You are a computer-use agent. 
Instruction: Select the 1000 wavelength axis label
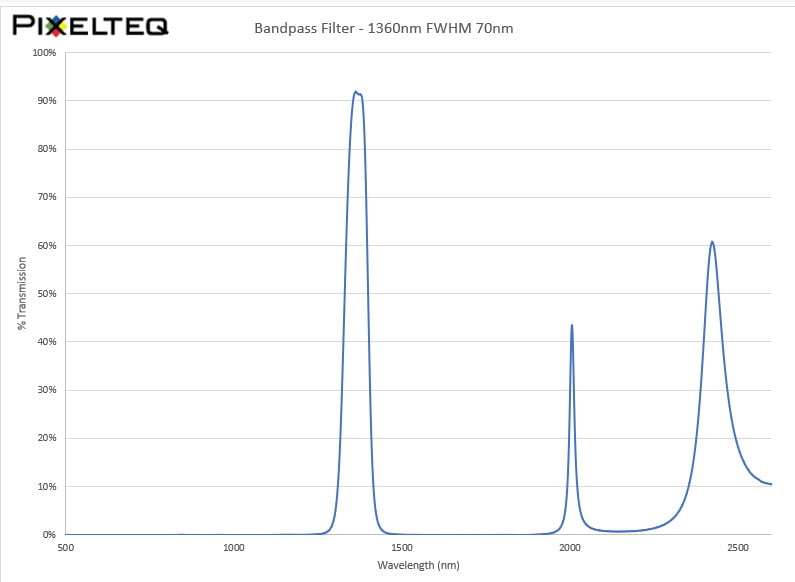234,548
